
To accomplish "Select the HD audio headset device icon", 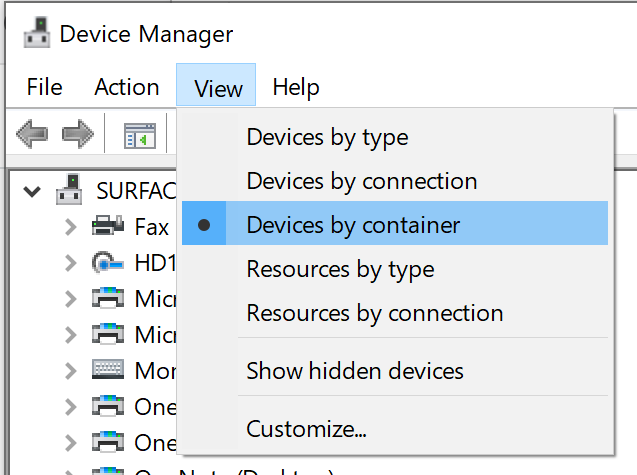I will pyautogui.click(x=108, y=262).
